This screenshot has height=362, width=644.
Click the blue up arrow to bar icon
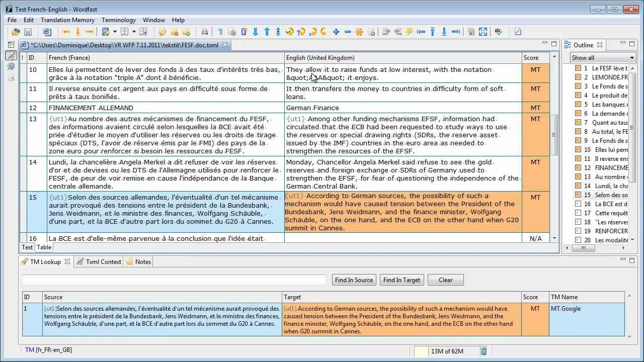point(433,32)
